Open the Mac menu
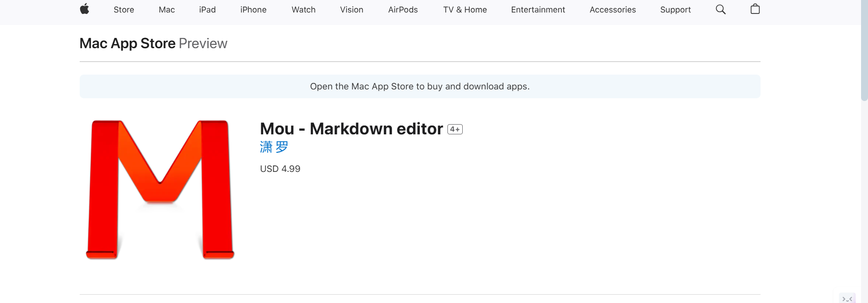The height and width of the screenshot is (303, 868). point(167,10)
